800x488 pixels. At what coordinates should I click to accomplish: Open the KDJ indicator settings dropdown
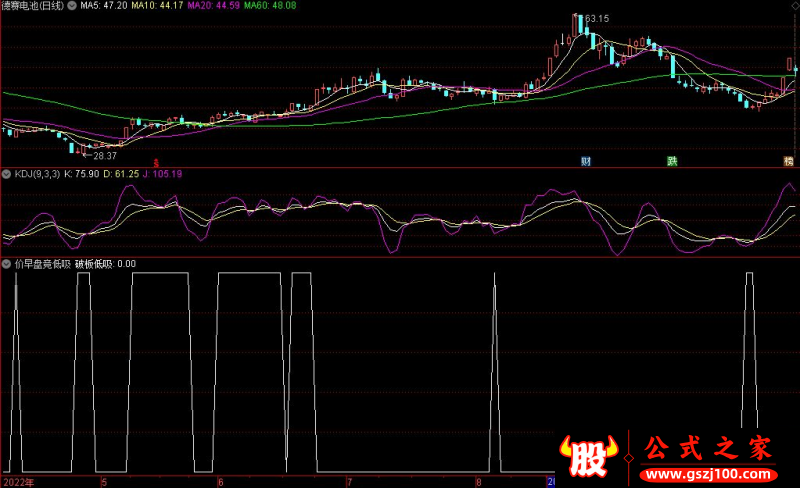coord(6,174)
